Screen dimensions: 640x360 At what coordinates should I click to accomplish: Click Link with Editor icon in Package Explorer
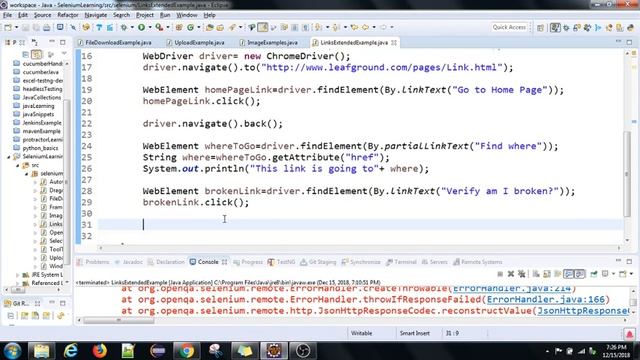(x=36, y=54)
